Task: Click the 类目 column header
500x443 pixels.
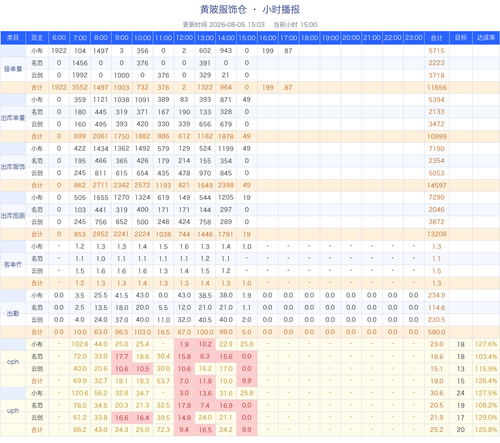Action: tap(13, 38)
